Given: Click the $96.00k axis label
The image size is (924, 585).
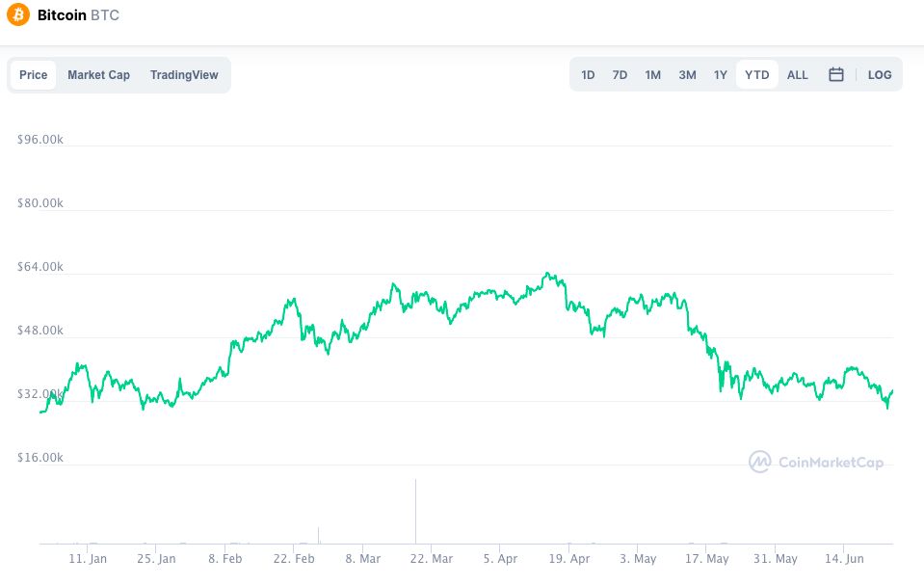Looking at the screenshot, I should (40, 140).
